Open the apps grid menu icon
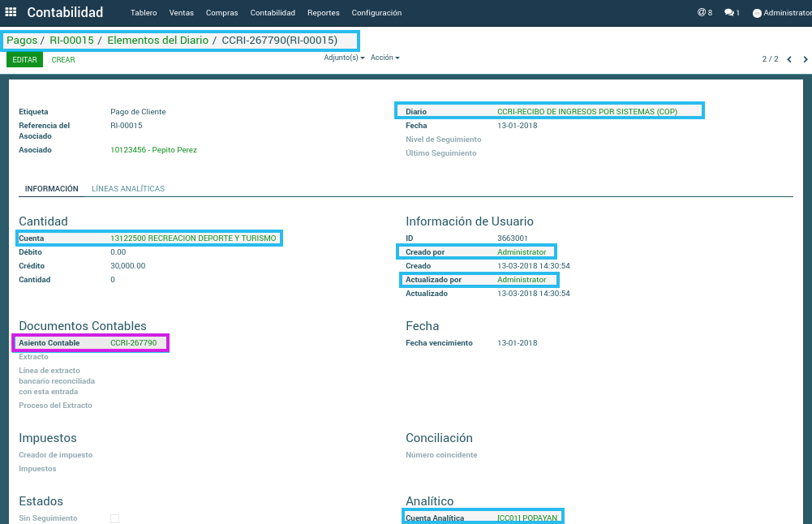812x524 pixels. point(11,13)
